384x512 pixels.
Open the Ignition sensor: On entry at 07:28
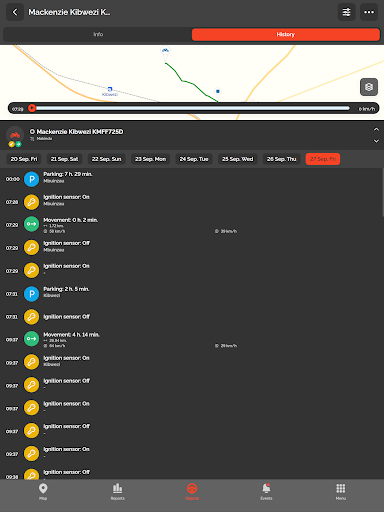pyautogui.click(x=191, y=202)
